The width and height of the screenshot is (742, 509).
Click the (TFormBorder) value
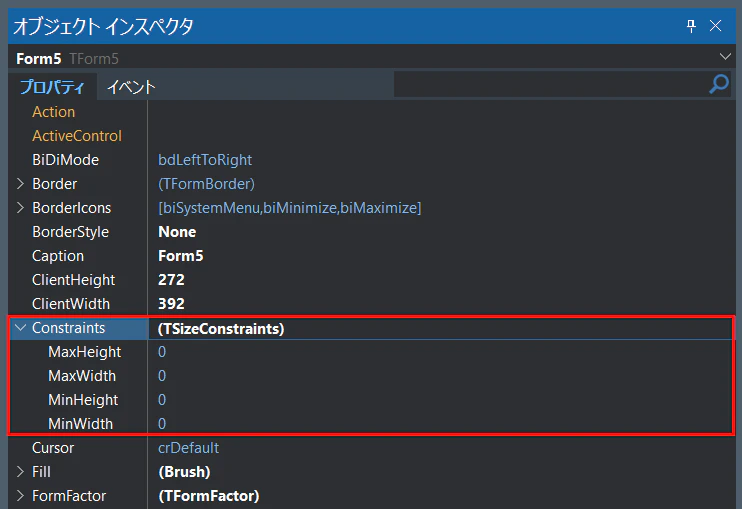coord(206,184)
